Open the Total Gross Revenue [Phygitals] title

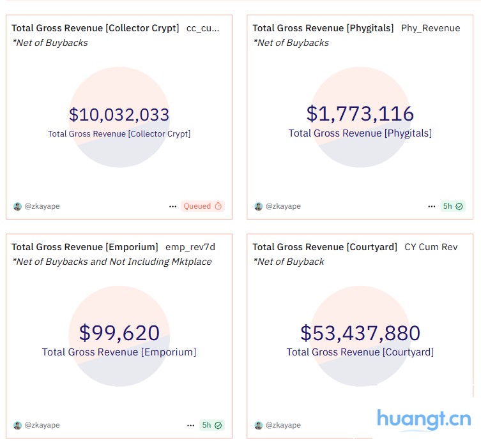point(323,28)
